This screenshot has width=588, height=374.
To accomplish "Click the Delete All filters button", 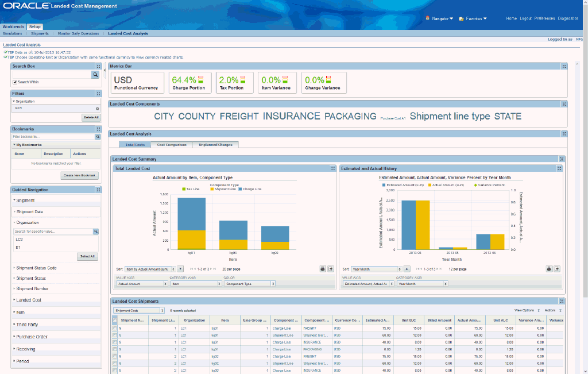I will pyautogui.click(x=91, y=117).
